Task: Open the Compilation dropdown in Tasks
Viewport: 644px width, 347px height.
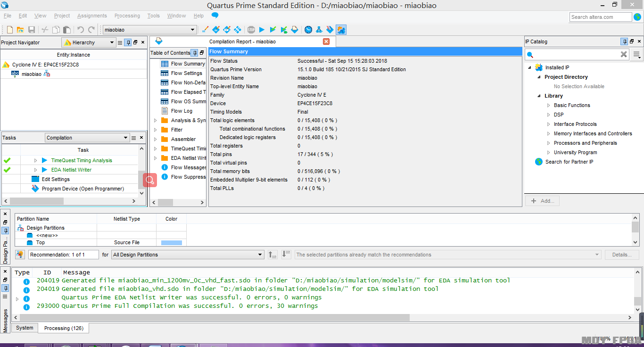Action: (87, 138)
